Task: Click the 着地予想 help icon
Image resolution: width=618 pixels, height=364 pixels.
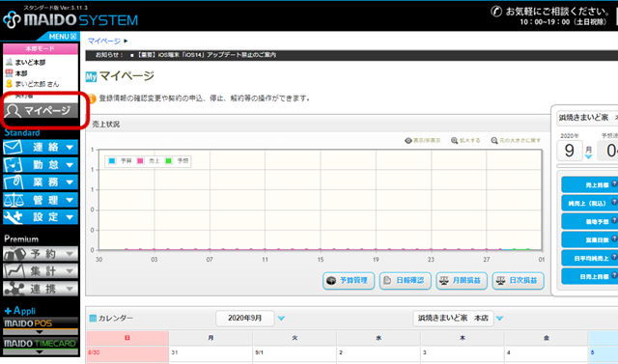Action: coord(614,220)
